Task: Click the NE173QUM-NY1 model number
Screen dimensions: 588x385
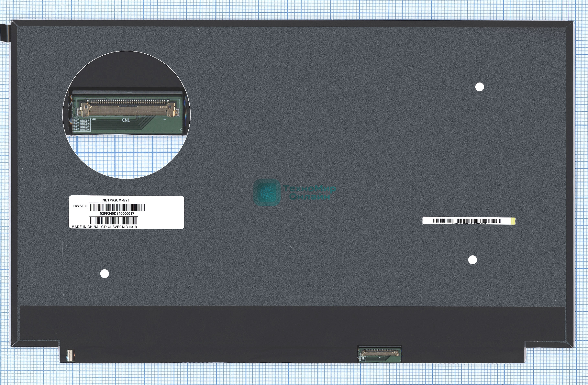Action: (x=116, y=200)
